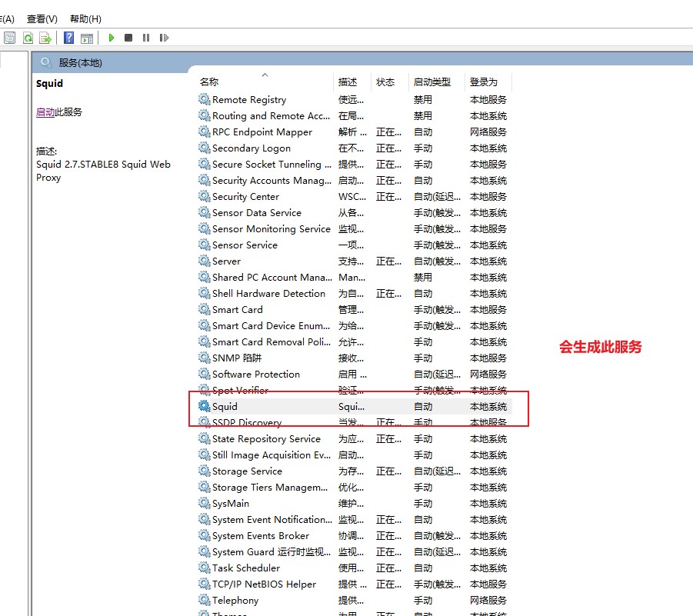Click the blue Help question mark icon
Viewport: 693px width, 616px height.
tap(69, 38)
